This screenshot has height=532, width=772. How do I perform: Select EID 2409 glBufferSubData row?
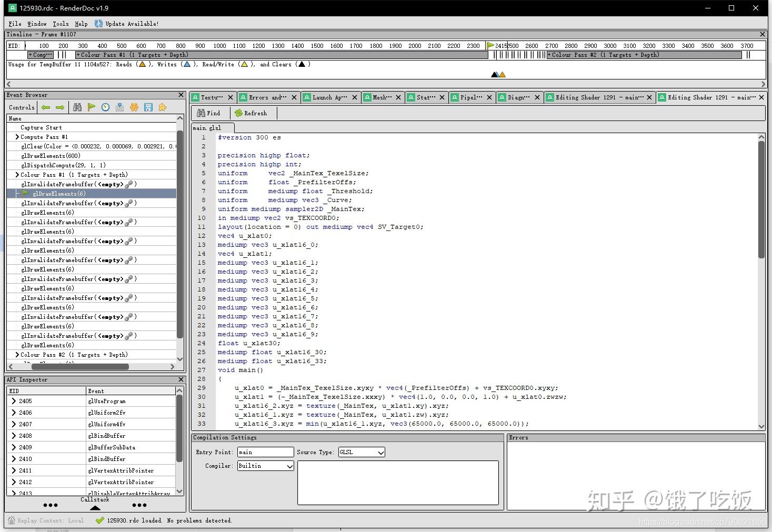coord(92,447)
